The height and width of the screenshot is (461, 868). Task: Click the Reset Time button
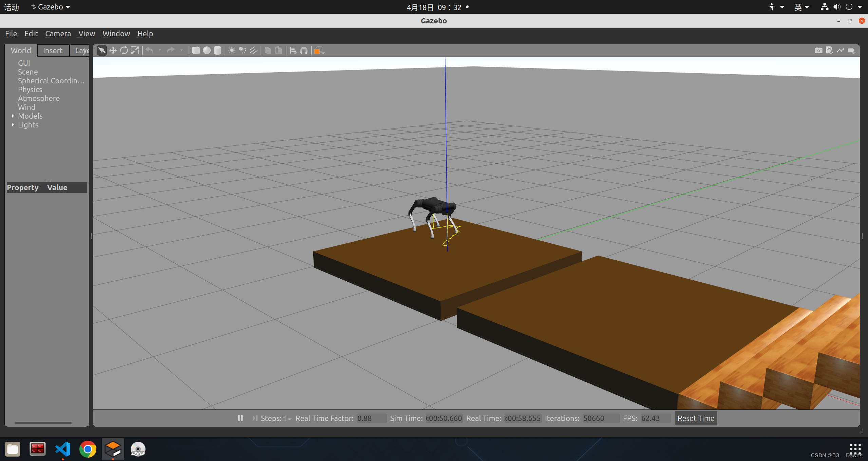[x=696, y=418]
